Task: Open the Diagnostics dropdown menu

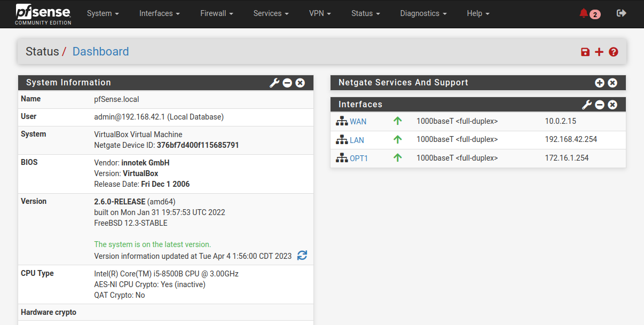Action: pyautogui.click(x=423, y=13)
